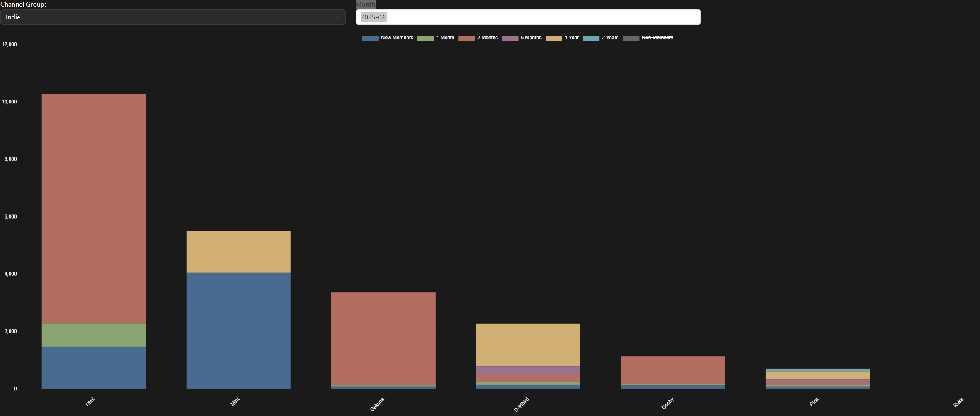Viewport: 980px width, 416px height.
Task: Click Mint's tan 1 Year bar segment
Action: 239,252
